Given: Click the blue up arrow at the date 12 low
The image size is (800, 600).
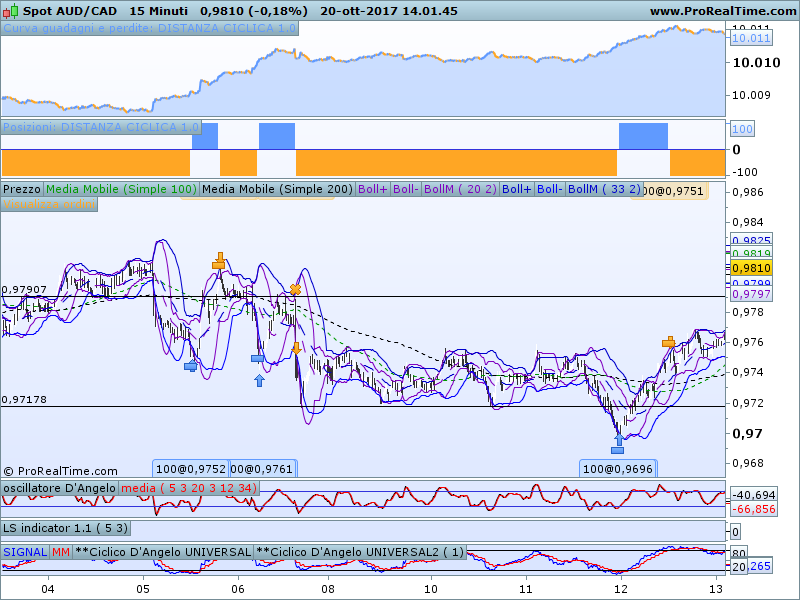Looking at the screenshot, I should 618,440.
